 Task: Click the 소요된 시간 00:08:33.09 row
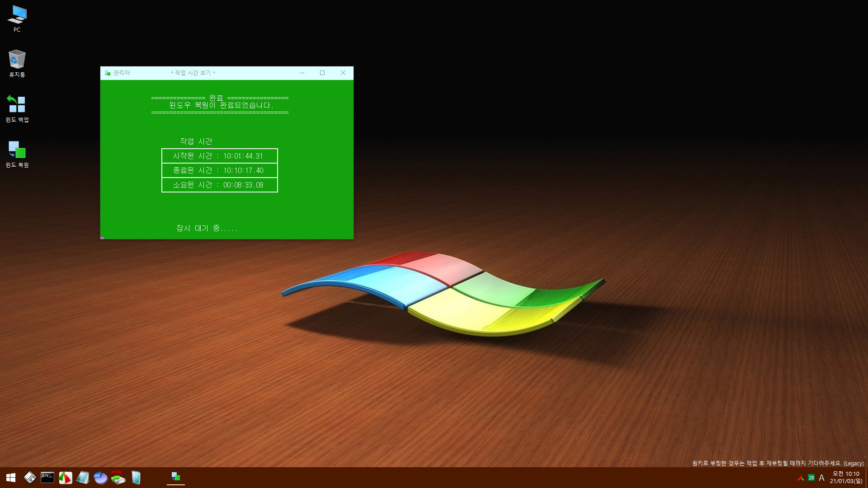coord(220,185)
